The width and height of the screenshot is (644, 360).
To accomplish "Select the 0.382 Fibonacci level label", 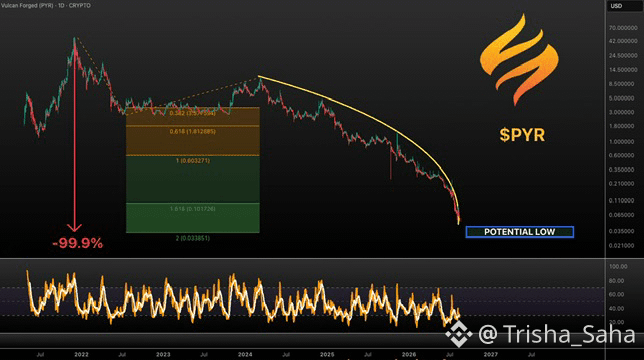I will (x=193, y=113).
